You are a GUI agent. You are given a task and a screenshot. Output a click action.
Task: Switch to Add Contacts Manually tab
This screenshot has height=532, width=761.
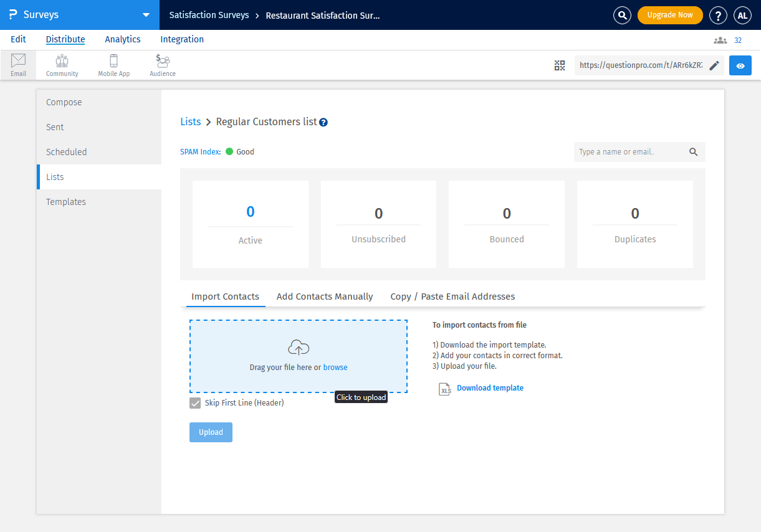(325, 297)
